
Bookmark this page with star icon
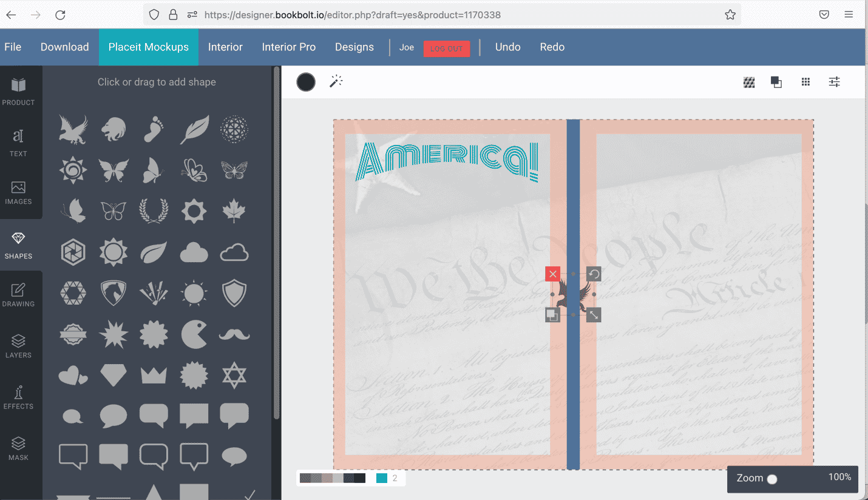(730, 15)
